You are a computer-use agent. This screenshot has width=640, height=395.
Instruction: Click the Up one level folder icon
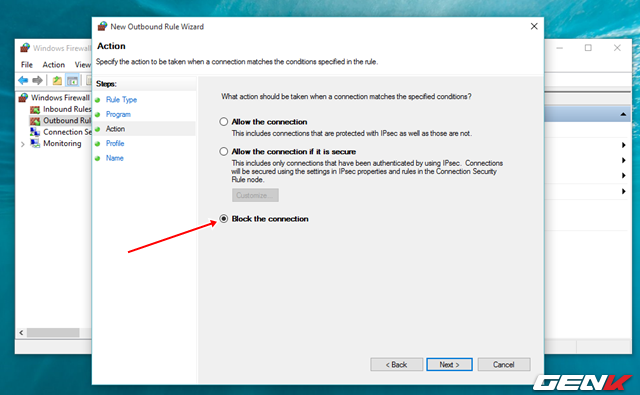tap(57, 80)
